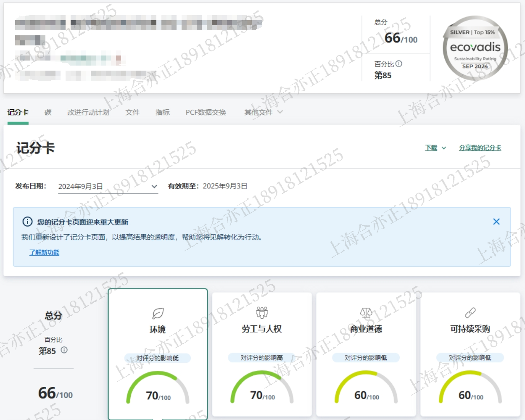This screenshot has width=525, height=420.
Task: Click the 可持续采购 chain link icon
Action: click(x=470, y=312)
